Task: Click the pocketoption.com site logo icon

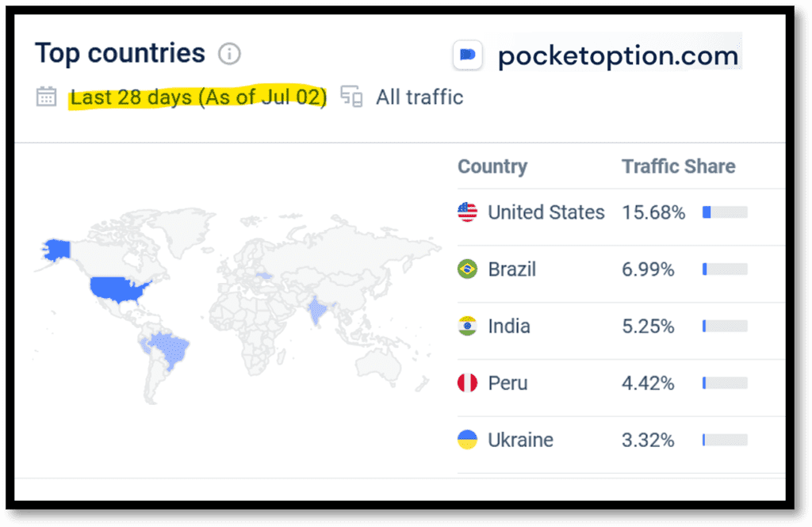Action: coord(467,55)
